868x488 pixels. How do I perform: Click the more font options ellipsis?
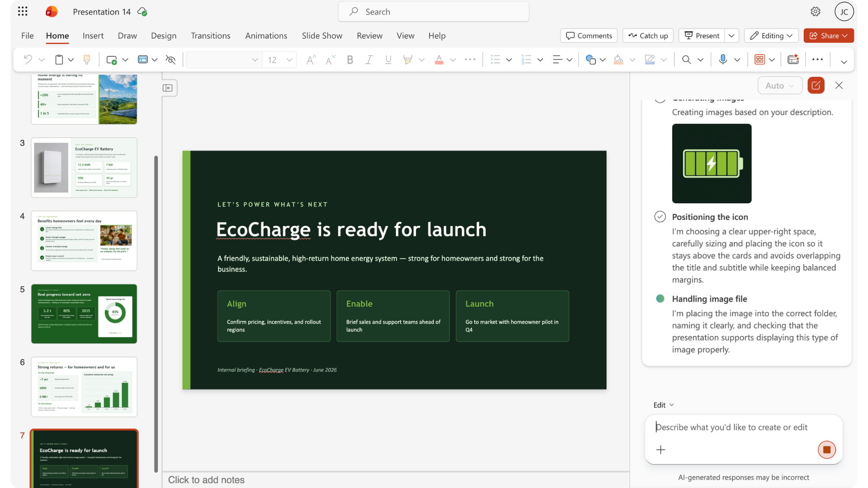pos(470,60)
